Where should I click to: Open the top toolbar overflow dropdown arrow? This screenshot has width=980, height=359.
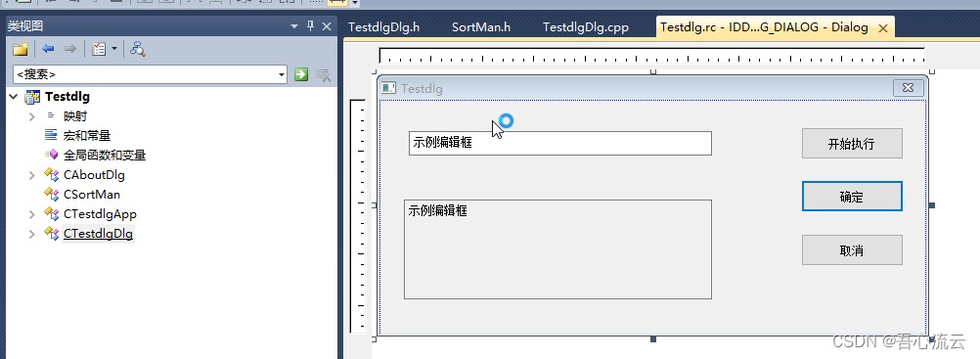pyautogui.click(x=355, y=3)
